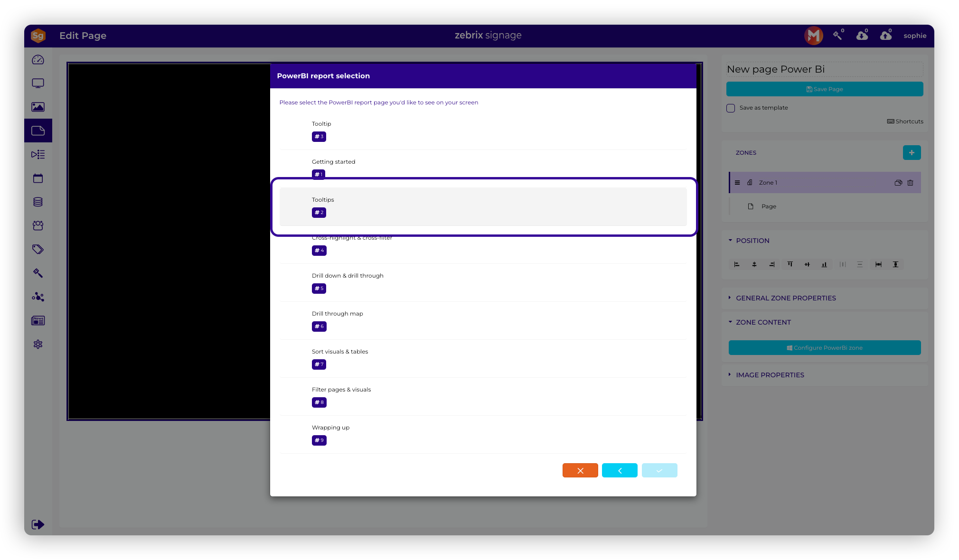Click the orange cancel X button
Image resolution: width=959 pixels, height=560 pixels.
click(580, 470)
